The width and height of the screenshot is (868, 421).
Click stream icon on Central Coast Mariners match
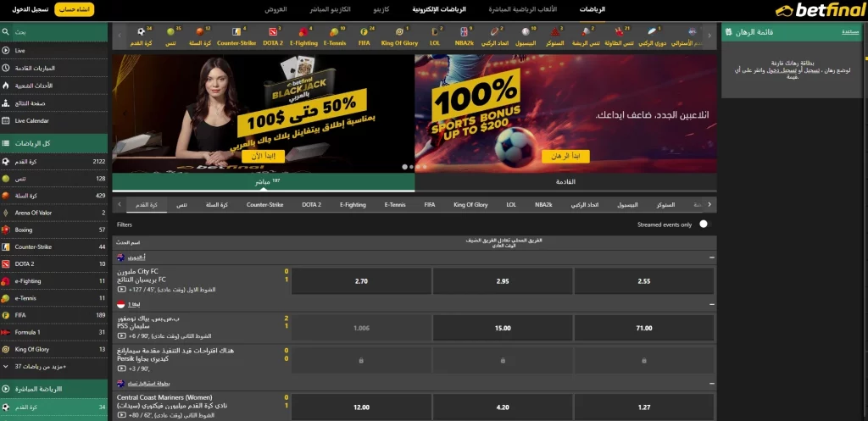(x=121, y=415)
